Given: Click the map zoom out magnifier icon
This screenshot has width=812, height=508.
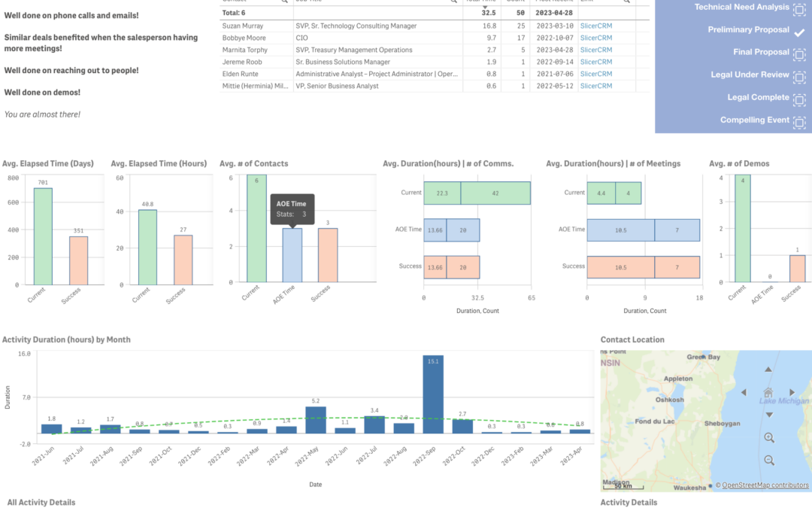Looking at the screenshot, I should point(768,460).
